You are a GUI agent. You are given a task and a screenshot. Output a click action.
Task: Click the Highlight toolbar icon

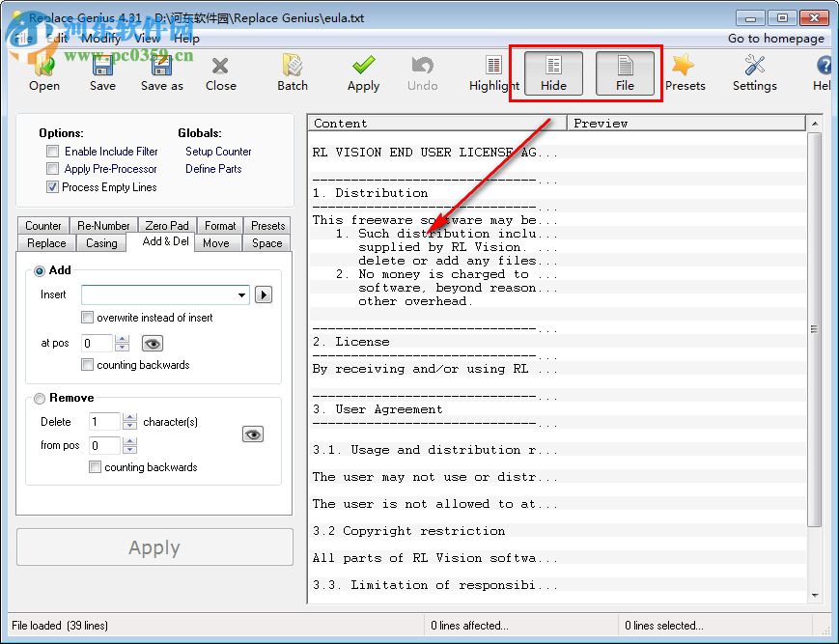click(493, 67)
